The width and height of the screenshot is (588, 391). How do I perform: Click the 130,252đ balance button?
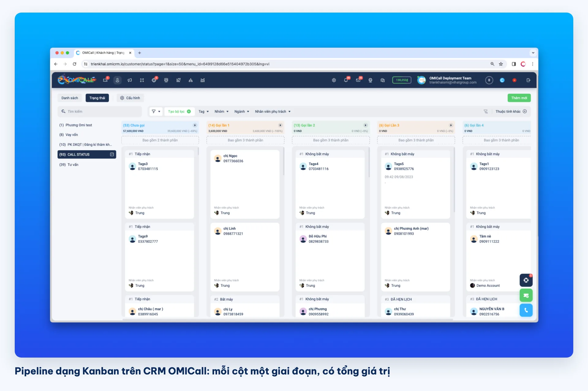(402, 80)
